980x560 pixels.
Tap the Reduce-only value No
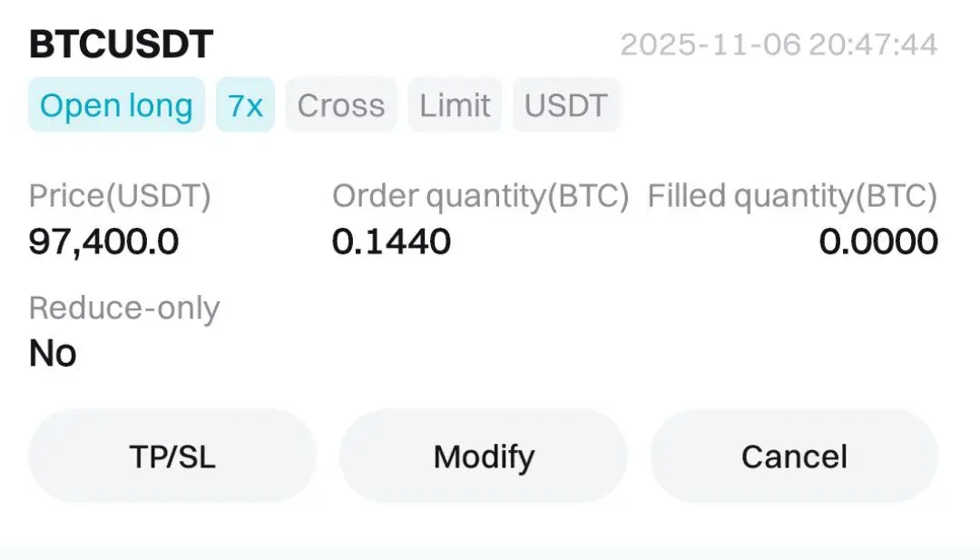53,353
